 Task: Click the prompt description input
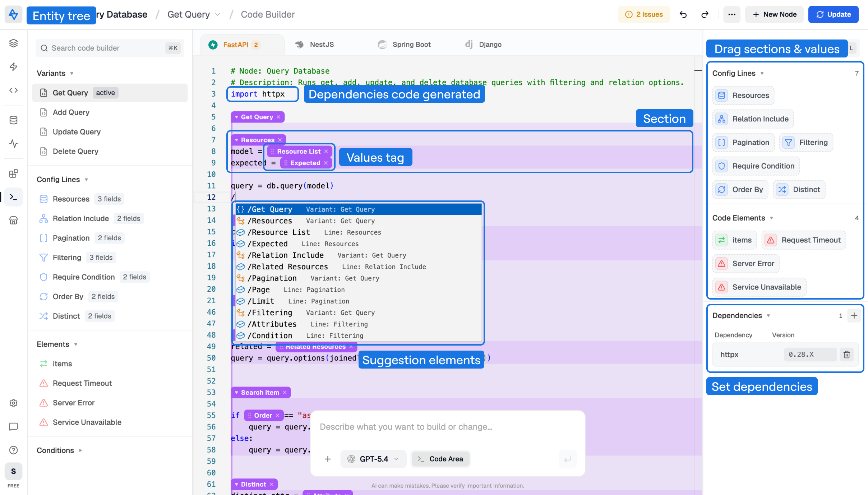(447, 427)
